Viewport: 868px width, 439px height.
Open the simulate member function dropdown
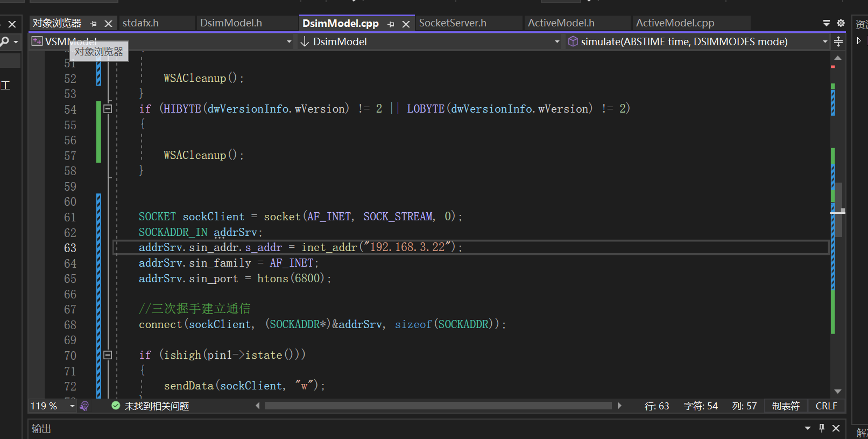(x=825, y=41)
